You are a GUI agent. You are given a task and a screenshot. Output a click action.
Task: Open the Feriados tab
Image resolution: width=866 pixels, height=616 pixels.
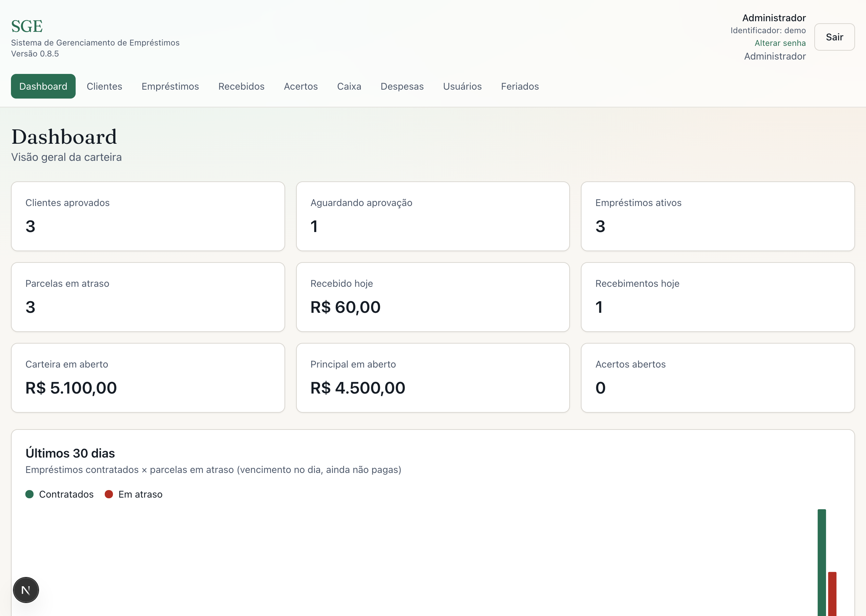tap(520, 86)
